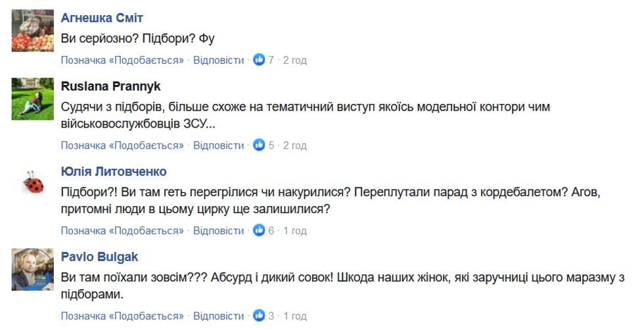This screenshot has width=644, height=329.
Task: Reply to Ruslana Prannyk with Відповісти
Action: pyautogui.click(x=218, y=145)
